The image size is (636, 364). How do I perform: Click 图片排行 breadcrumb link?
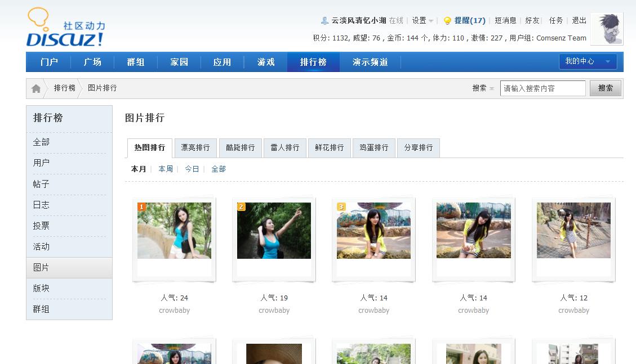pos(102,88)
